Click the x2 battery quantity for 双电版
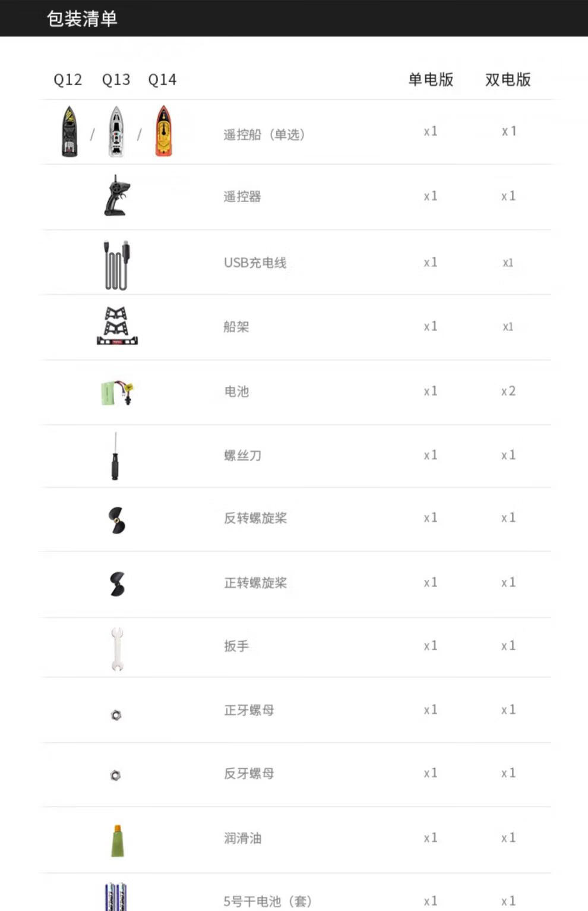This screenshot has height=911, width=588. pyautogui.click(x=508, y=391)
